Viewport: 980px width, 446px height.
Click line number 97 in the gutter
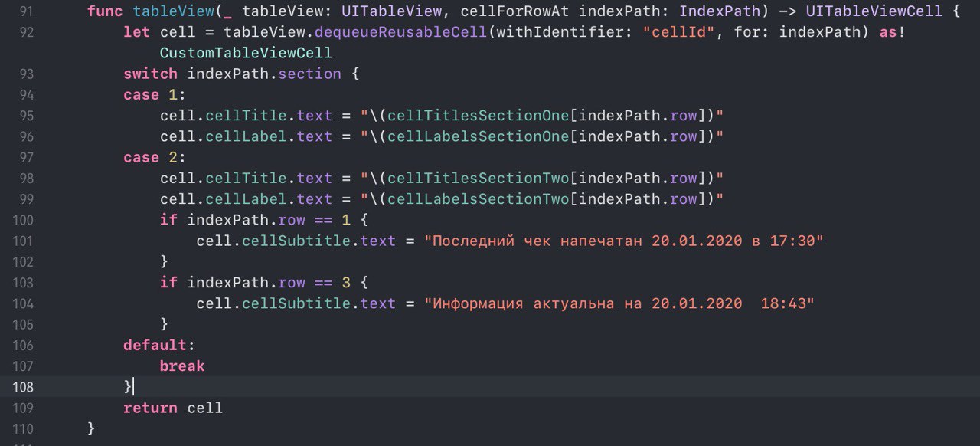point(25,158)
